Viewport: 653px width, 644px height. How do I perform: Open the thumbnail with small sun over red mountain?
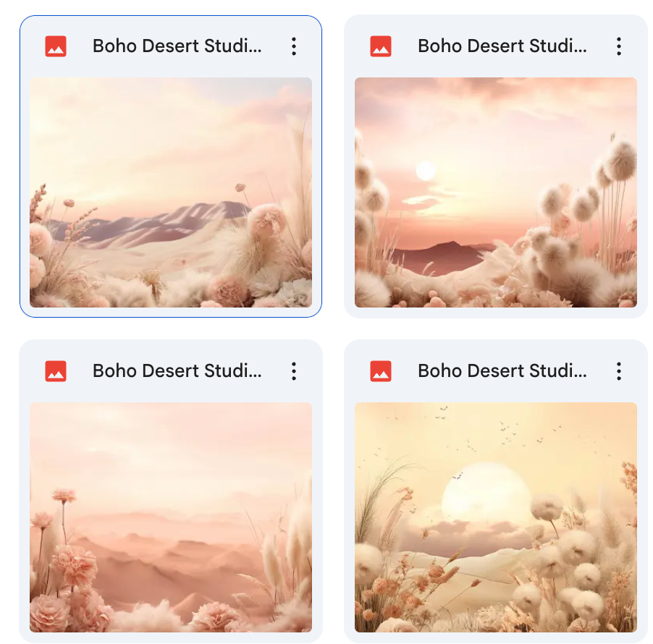[496, 192]
